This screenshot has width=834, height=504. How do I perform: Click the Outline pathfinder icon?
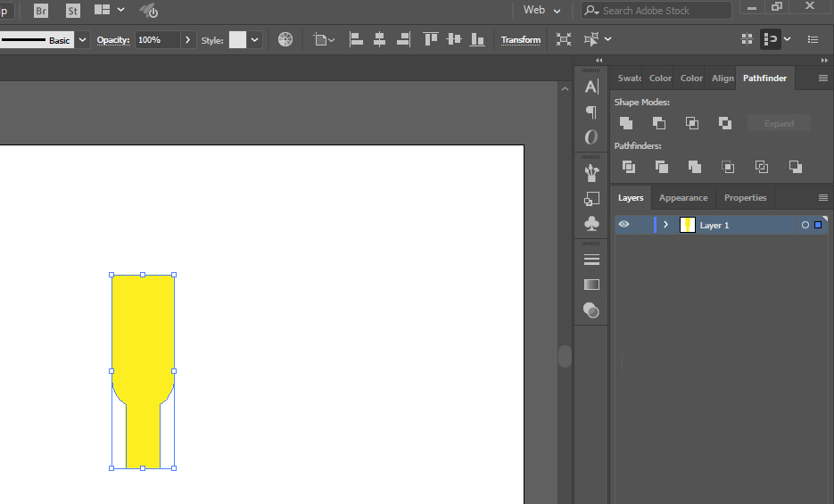pyautogui.click(x=762, y=167)
